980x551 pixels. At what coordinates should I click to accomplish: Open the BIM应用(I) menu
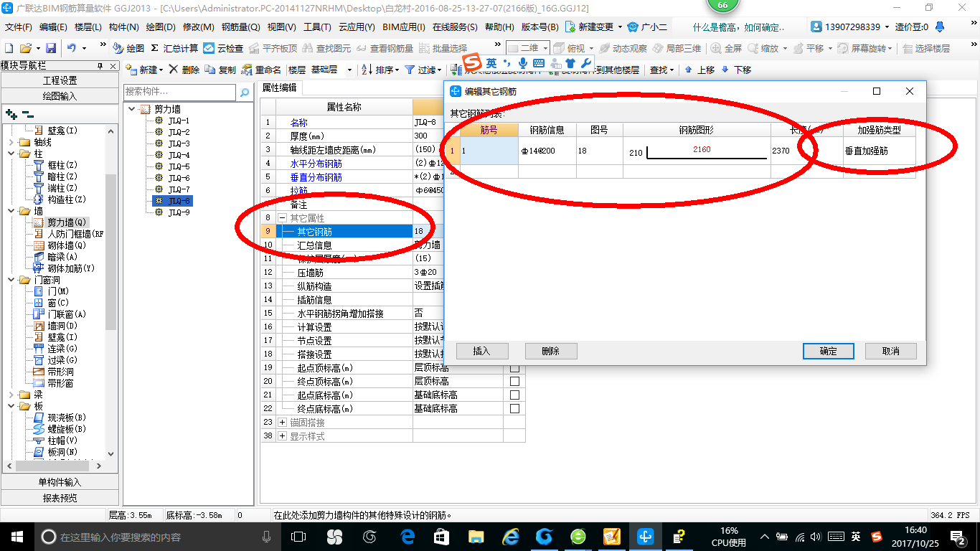click(x=404, y=27)
